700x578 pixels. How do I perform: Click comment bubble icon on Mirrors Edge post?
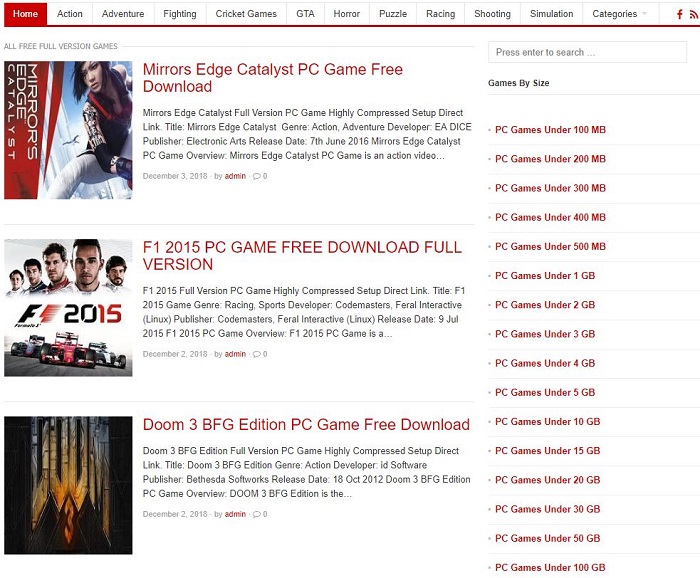257,176
